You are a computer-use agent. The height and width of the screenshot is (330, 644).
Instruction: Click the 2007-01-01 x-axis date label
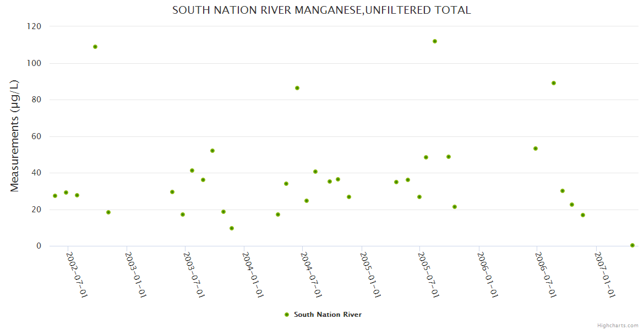(x=605, y=275)
